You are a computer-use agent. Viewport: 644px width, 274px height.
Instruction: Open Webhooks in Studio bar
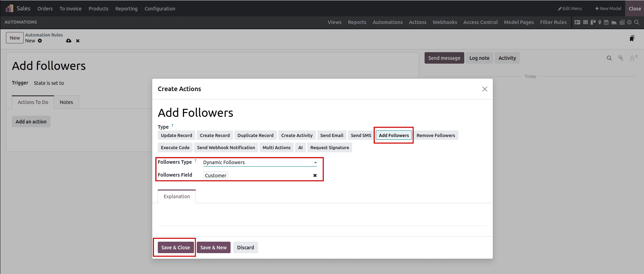click(x=445, y=22)
